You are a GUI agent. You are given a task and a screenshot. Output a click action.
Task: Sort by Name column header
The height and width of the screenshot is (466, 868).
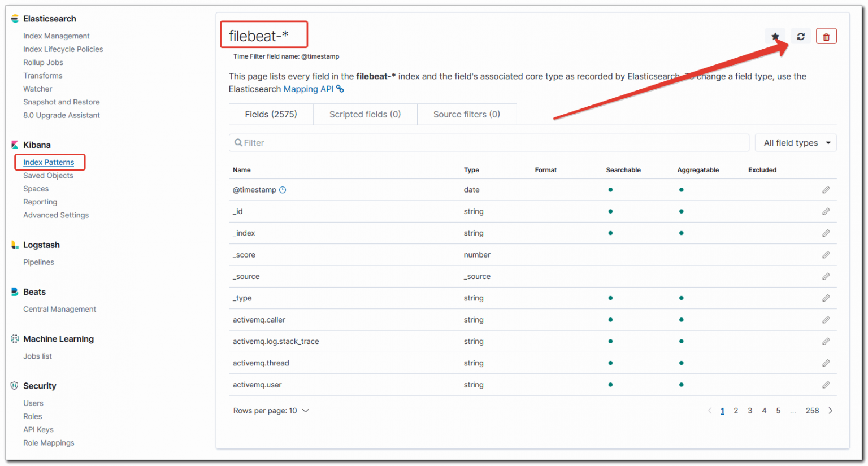coord(241,170)
